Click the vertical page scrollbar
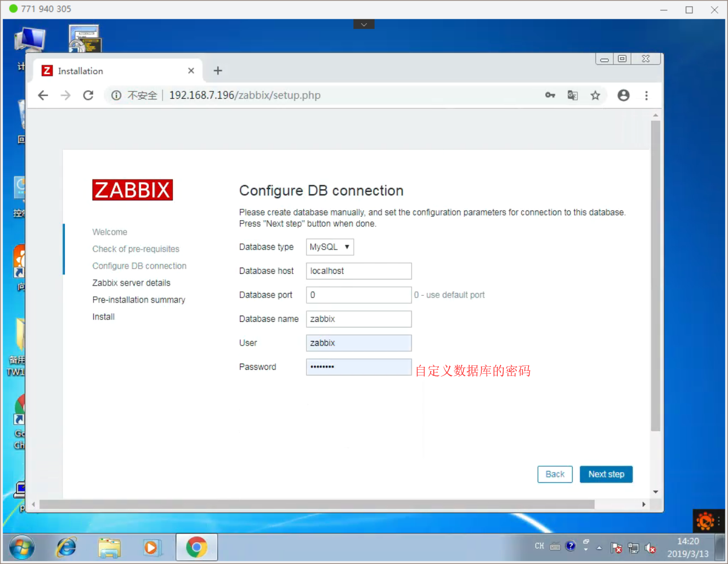Screen dimensions: 728x564 click(x=655, y=276)
